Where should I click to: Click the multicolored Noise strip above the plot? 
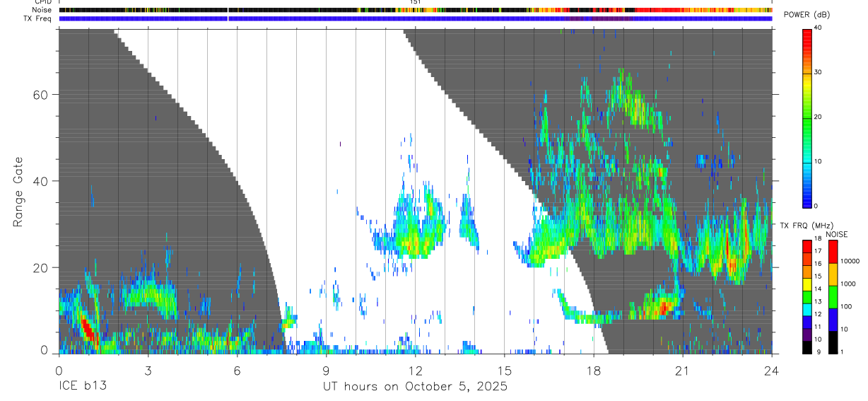pyautogui.click(x=416, y=10)
